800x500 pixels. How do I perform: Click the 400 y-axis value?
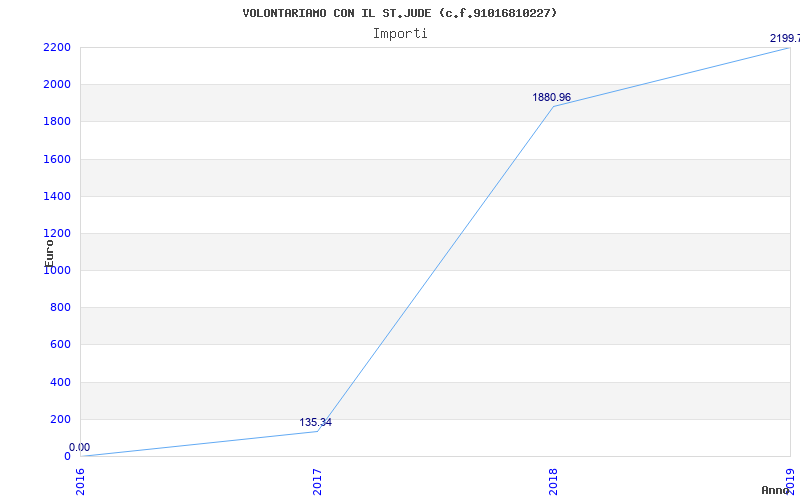coord(60,382)
